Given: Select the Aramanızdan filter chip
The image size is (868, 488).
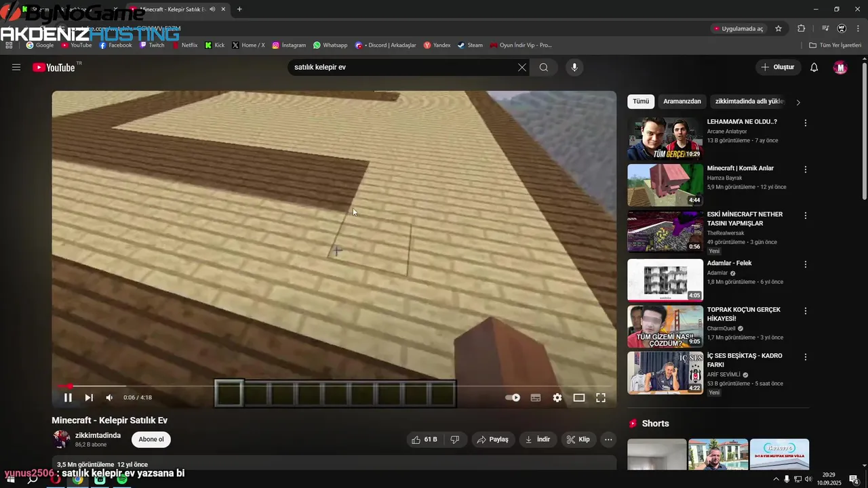Looking at the screenshot, I should pyautogui.click(x=682, y=102).
